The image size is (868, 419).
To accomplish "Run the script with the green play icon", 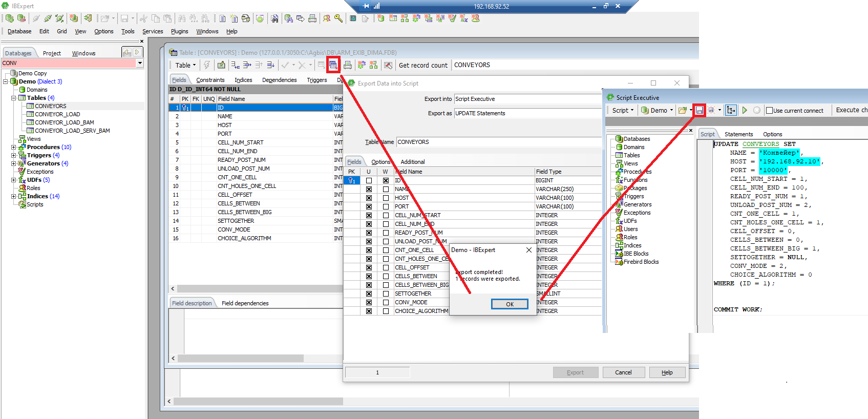I will [745, 110].
